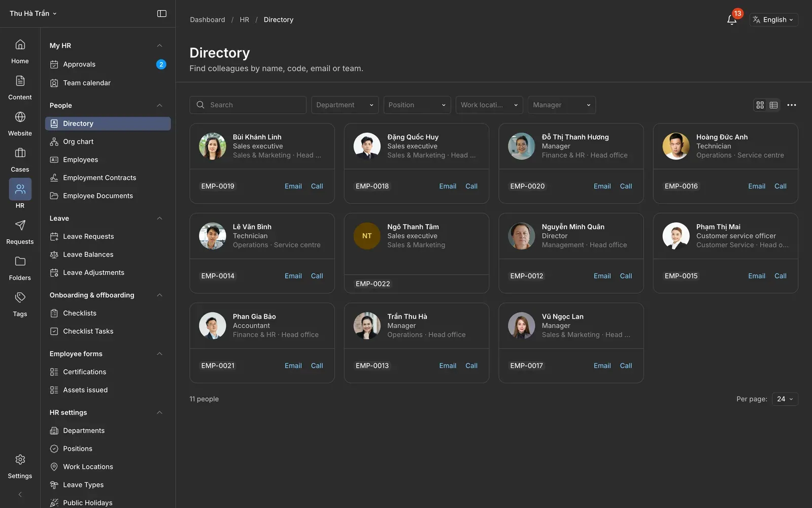Collapse the Leave section chevron

pos(159,218)
